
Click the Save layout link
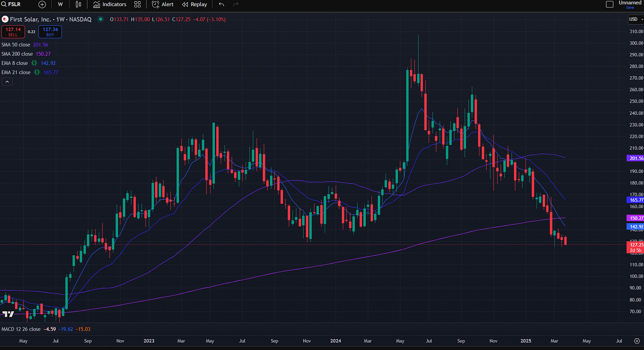point(630,8)
